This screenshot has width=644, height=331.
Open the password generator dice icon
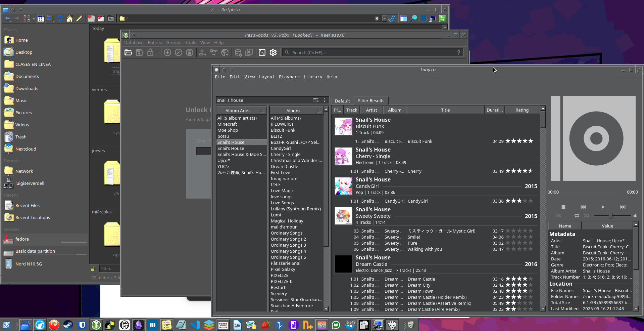262,52
